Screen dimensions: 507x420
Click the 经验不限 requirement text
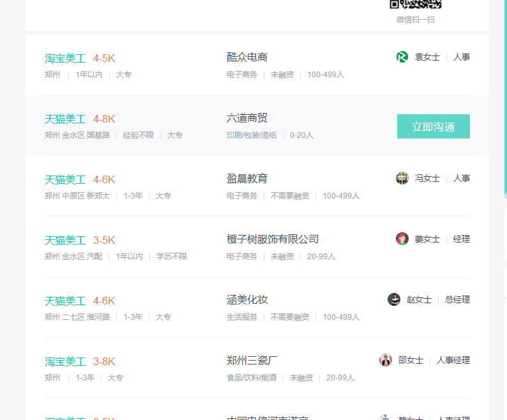tap(139, 135)
